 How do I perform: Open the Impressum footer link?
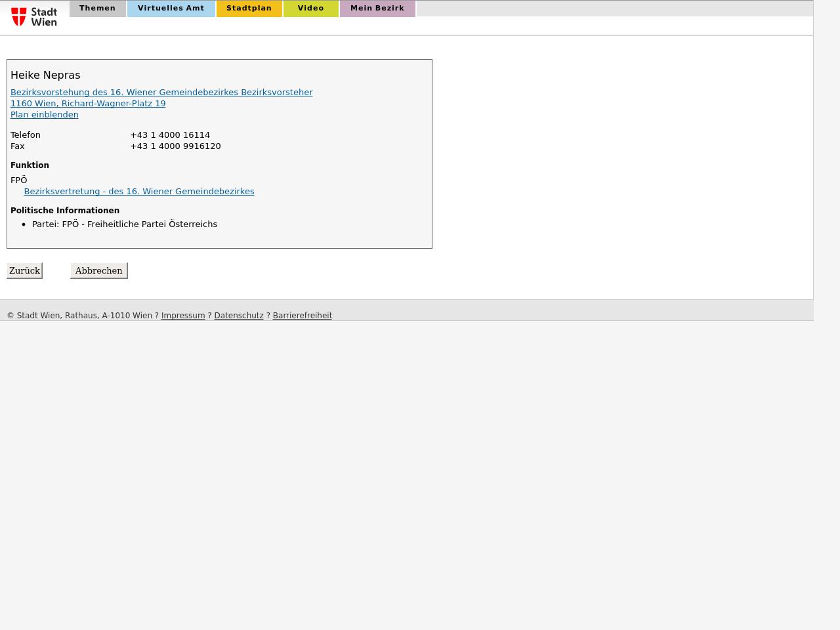coord(183,316)
